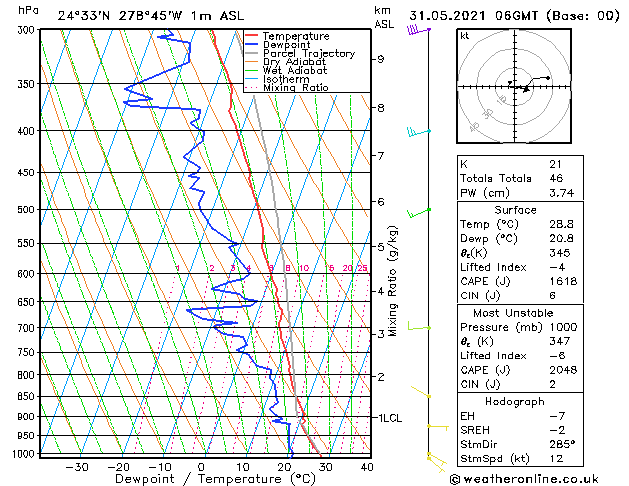
Task: Click the Surface section heading
Action: [x=515, y=210]
